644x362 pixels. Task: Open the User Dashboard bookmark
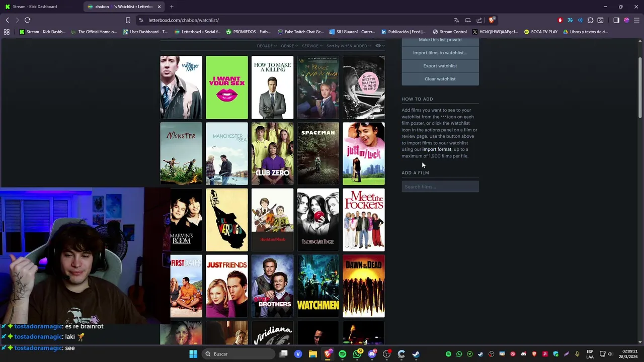click(145, 32)
